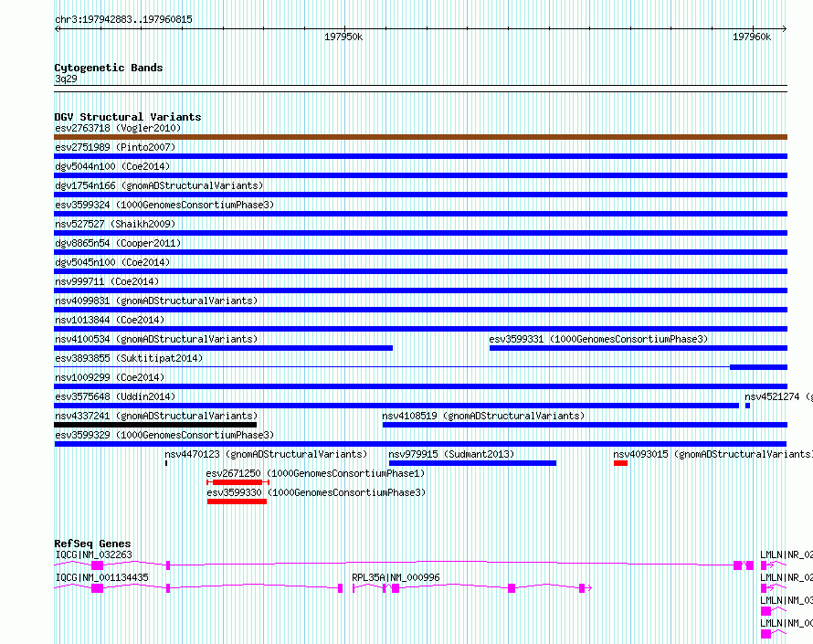Click left arrow end of coordinate ruler
Viewport: 813px width, 644px height.
tap(57, 29)
